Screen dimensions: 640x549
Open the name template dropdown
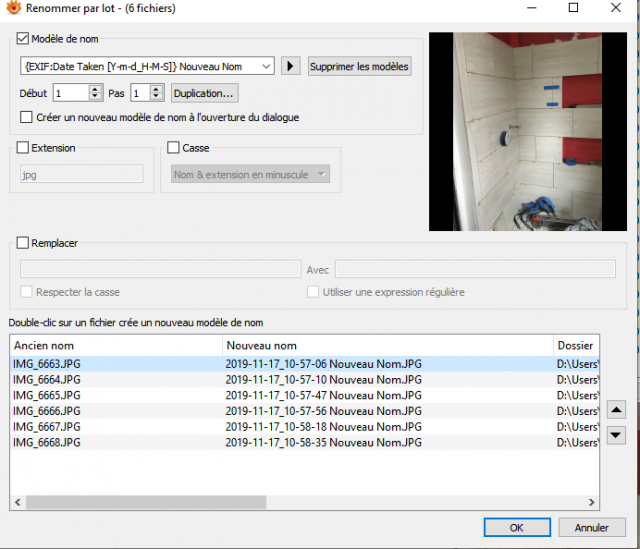(266, 66)
